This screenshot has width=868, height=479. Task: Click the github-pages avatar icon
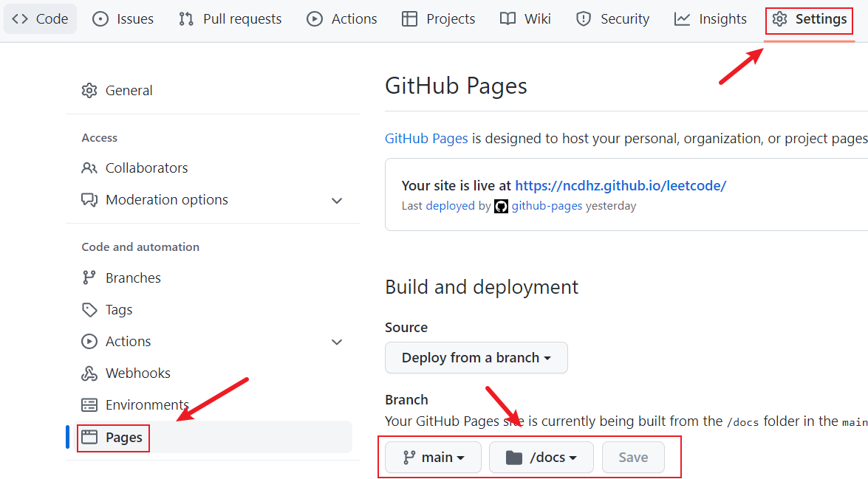tap(501, 207)
